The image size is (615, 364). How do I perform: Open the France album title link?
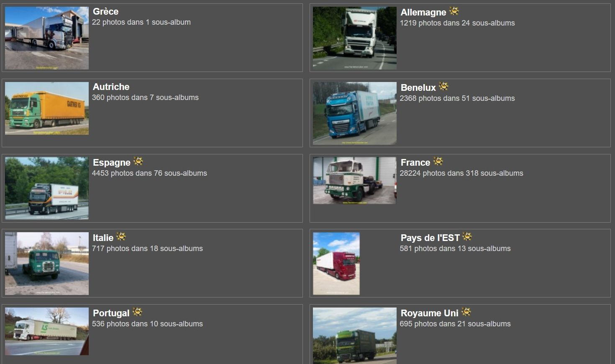click(415, 163)
